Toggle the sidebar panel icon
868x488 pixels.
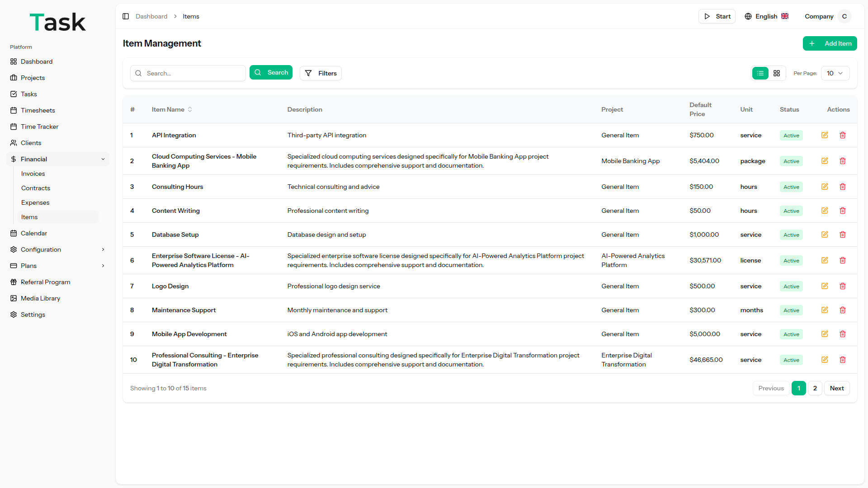point(126,16)
